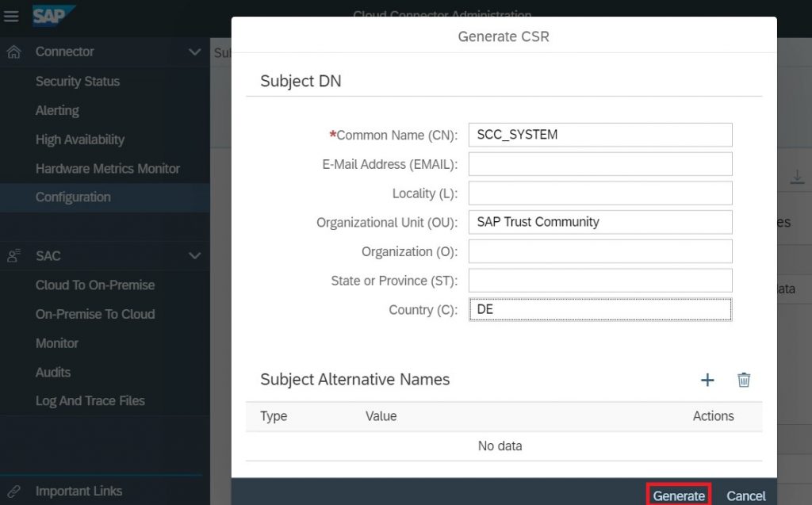The width and height of the screenshot is (812, 505).
Task: Open Important Links
Action: 79,491
